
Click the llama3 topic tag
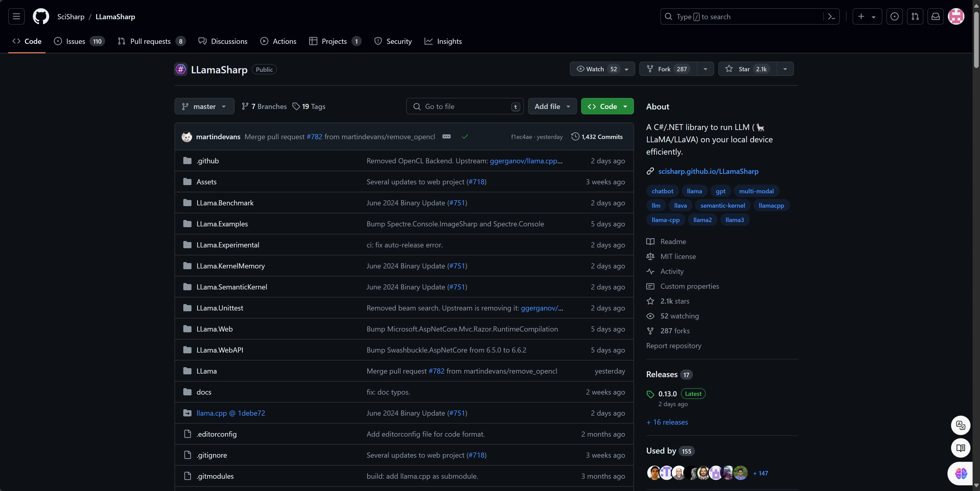click(735, 220)
